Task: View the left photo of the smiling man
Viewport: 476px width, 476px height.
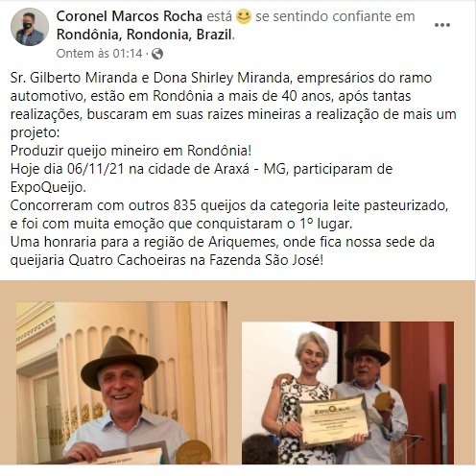Action: (122, 383)
